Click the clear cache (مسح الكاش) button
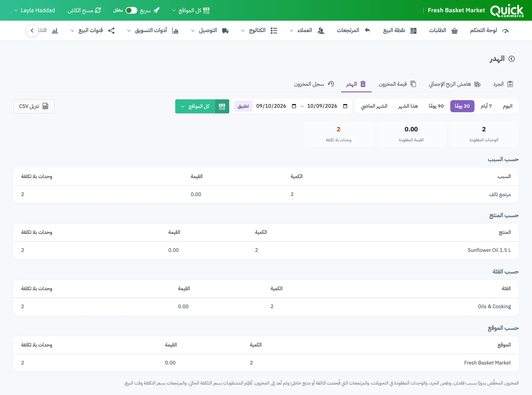This screenshot has width=532, height=395. [x=84, y=10]
